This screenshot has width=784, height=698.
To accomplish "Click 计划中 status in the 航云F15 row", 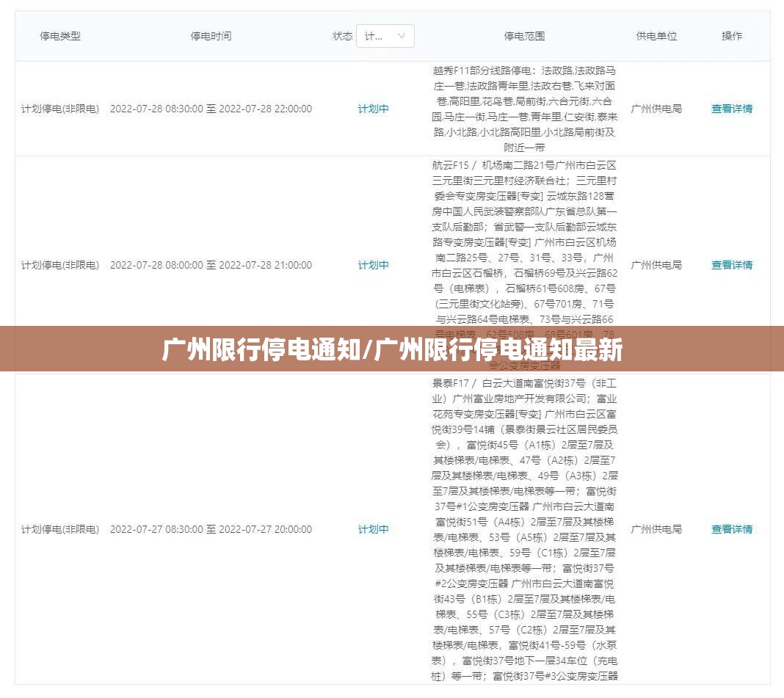I will (373, 265).
